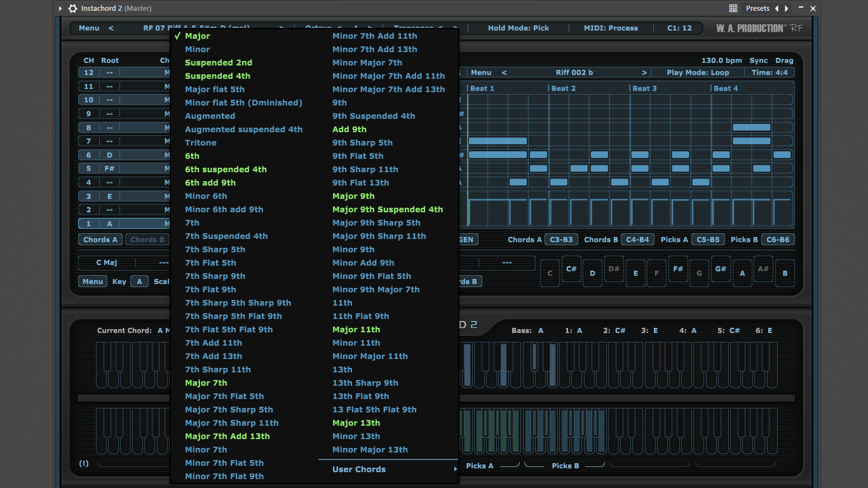
Task: Open the Presets dropdown in title bar
Action: click(757, 8)
